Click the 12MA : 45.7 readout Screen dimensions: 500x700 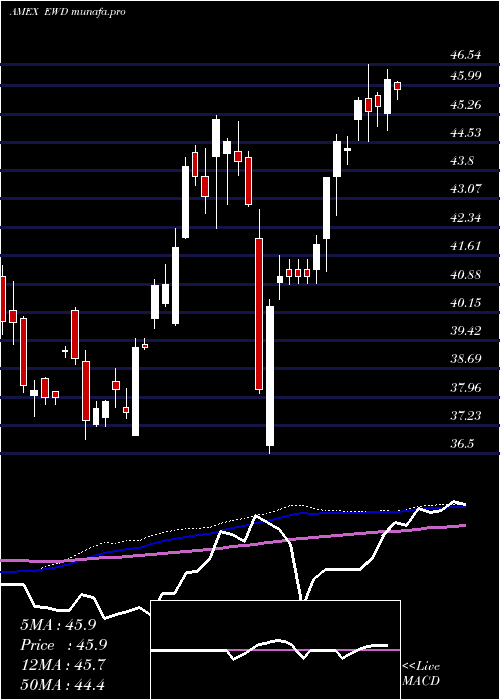(62, 665)
